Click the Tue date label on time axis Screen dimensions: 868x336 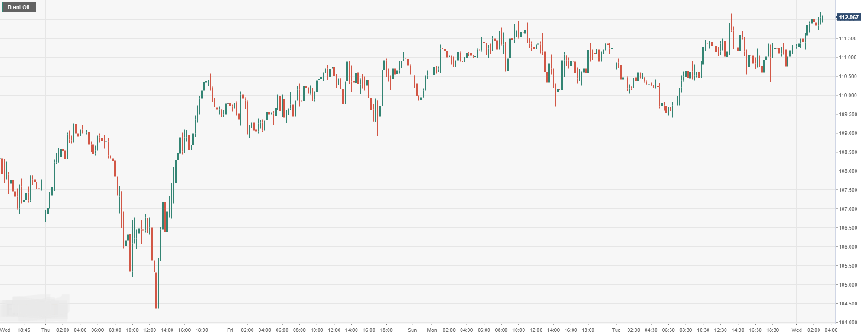click(616, 330)
